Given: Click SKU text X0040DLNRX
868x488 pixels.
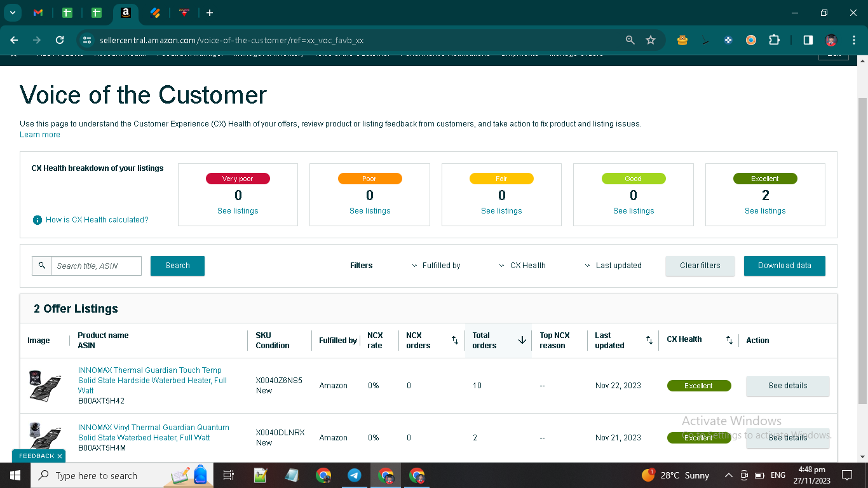Looking at the screenshot, I should 280,433.
